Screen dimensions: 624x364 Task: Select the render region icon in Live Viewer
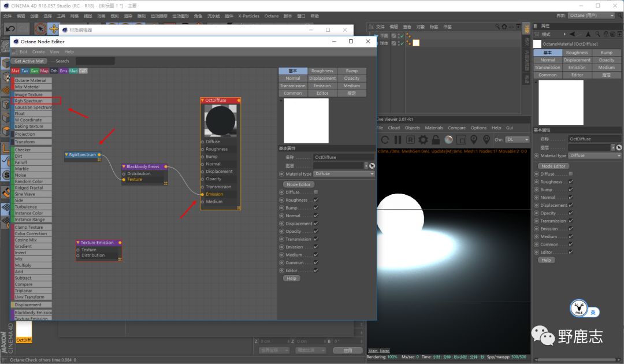pyautogui.click(x=461, y=140)
